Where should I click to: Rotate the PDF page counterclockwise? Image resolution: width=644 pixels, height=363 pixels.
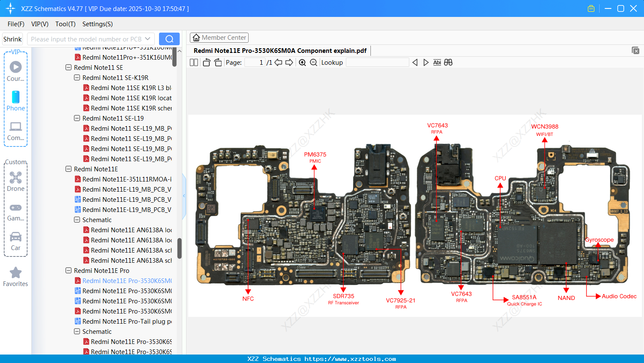click(206, 62)
